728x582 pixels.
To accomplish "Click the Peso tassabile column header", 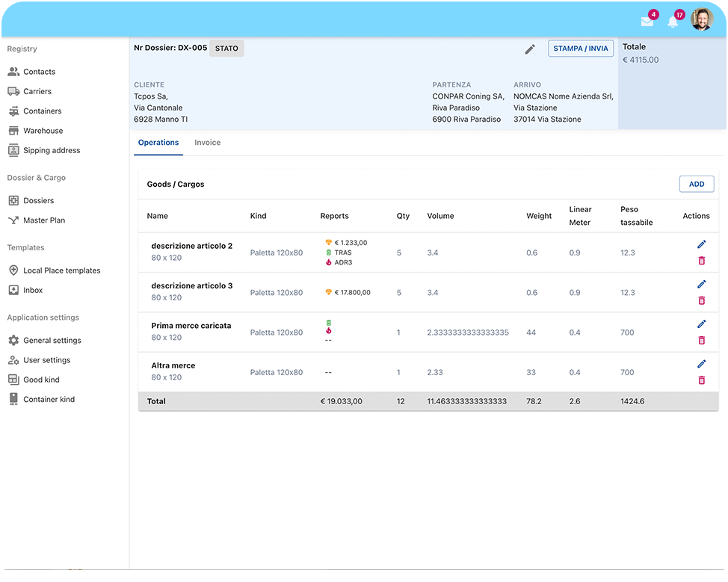I will [x=637, y=216].
